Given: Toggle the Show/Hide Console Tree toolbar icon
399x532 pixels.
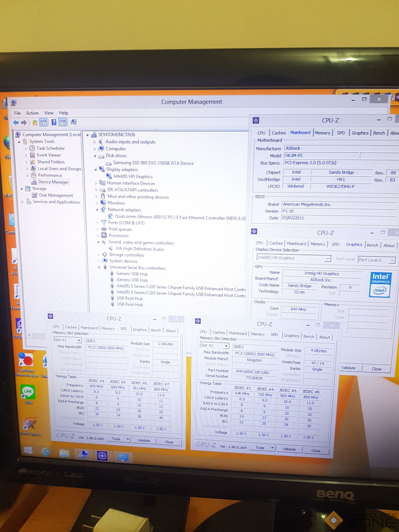Looking at the screenshot, I should point(43,123).
